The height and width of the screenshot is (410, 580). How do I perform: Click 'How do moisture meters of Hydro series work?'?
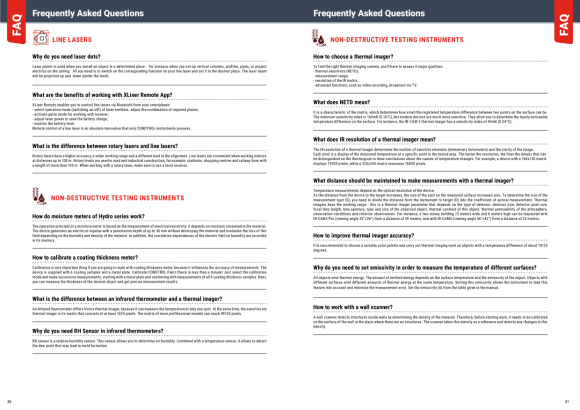(88, 216)
